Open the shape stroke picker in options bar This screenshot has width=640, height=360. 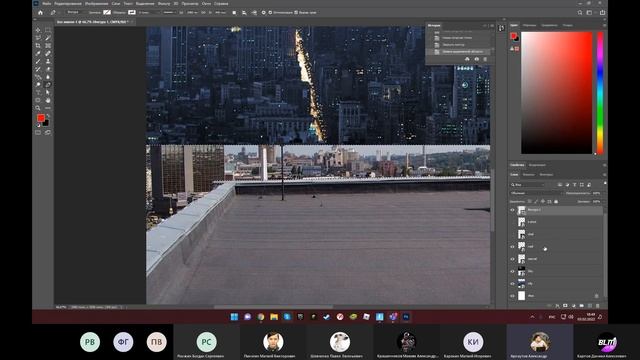click(131, 13)
